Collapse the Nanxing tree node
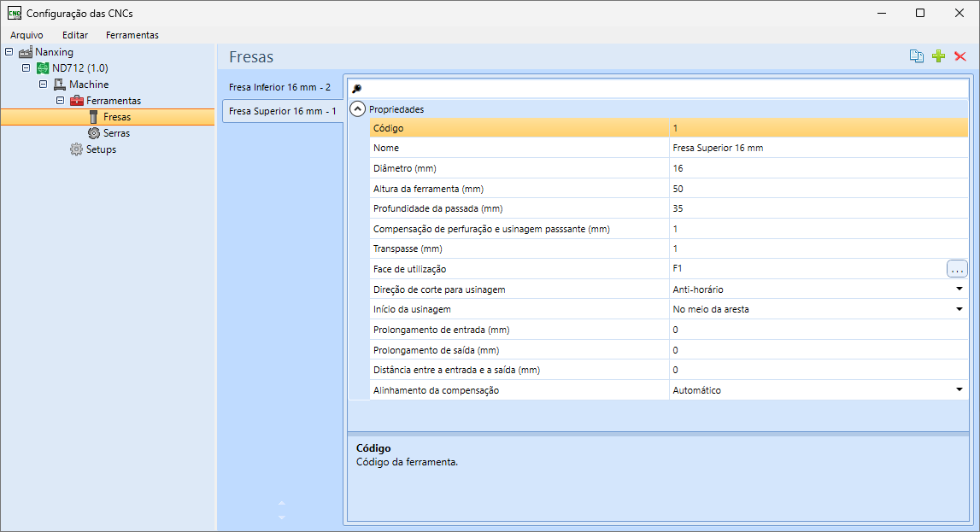The height and width of the screenshot is (532, 980). pos(9,51)
